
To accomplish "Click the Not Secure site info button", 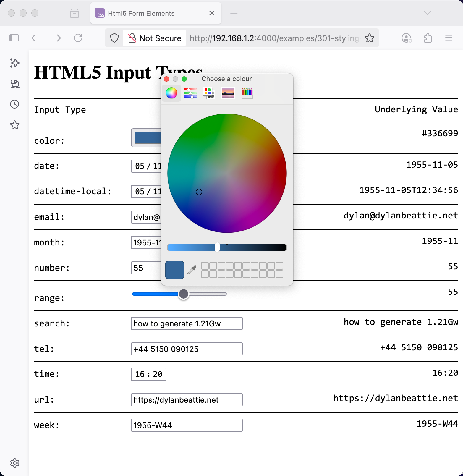I will click(154, 38).
